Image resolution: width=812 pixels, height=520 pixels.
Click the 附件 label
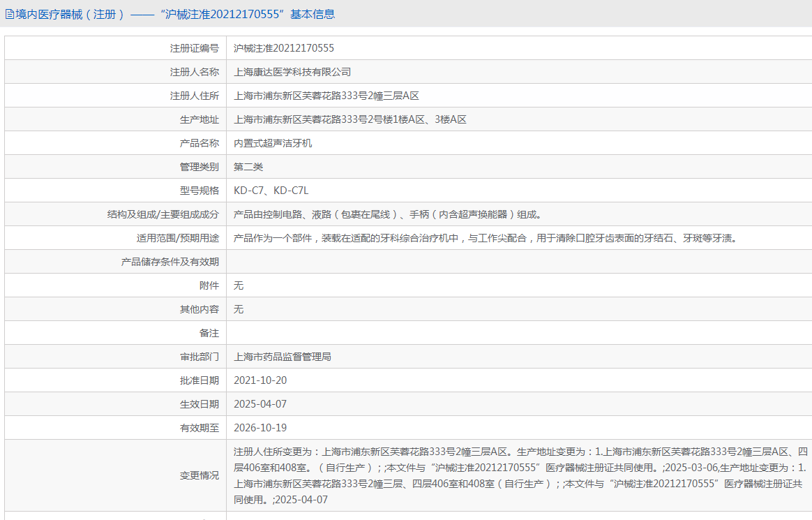[209, 286]
